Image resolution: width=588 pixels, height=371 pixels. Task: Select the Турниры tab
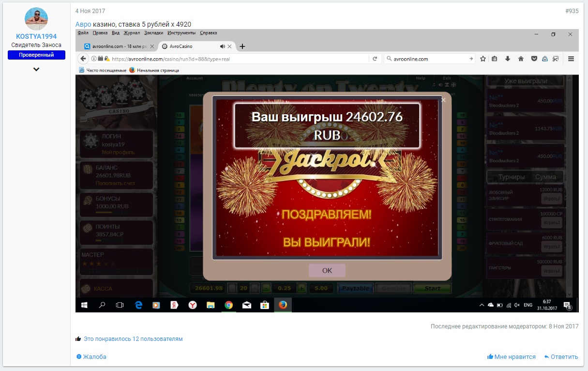(511, 177)
